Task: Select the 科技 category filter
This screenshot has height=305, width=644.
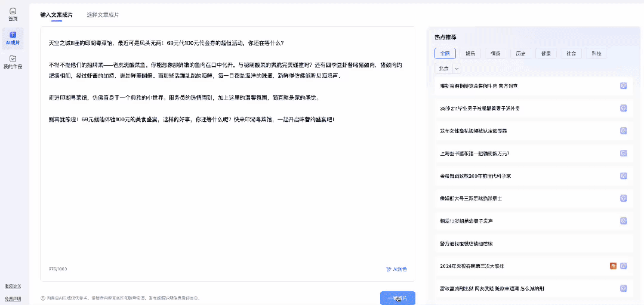Action: [x=596, y=53]
